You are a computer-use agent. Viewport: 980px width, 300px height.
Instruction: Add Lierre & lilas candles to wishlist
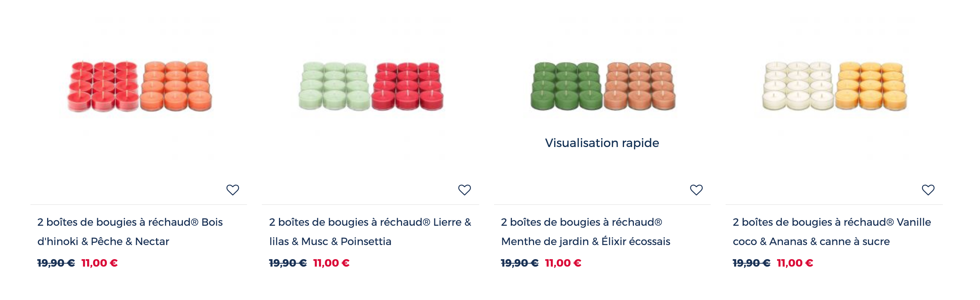coord(464,190)
